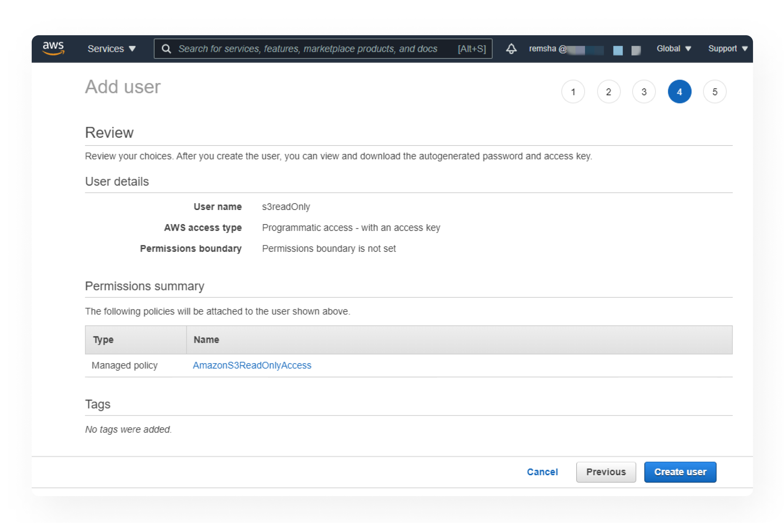Jump to wizard step 2
Viewport: 784px width, 532px height.
click(x=608, y=92)
